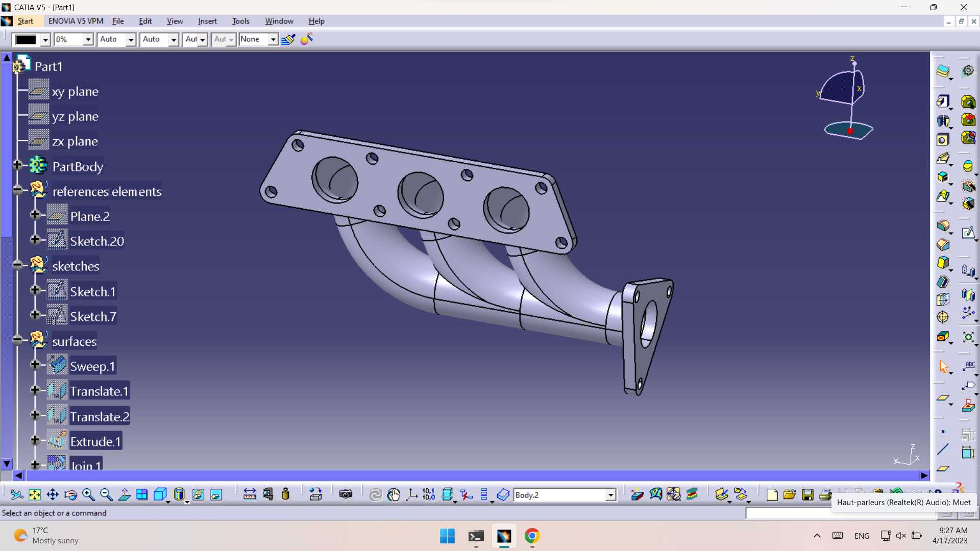Open the Windows Start button
The height and width of the screenshot is (551, 980).
447,536
